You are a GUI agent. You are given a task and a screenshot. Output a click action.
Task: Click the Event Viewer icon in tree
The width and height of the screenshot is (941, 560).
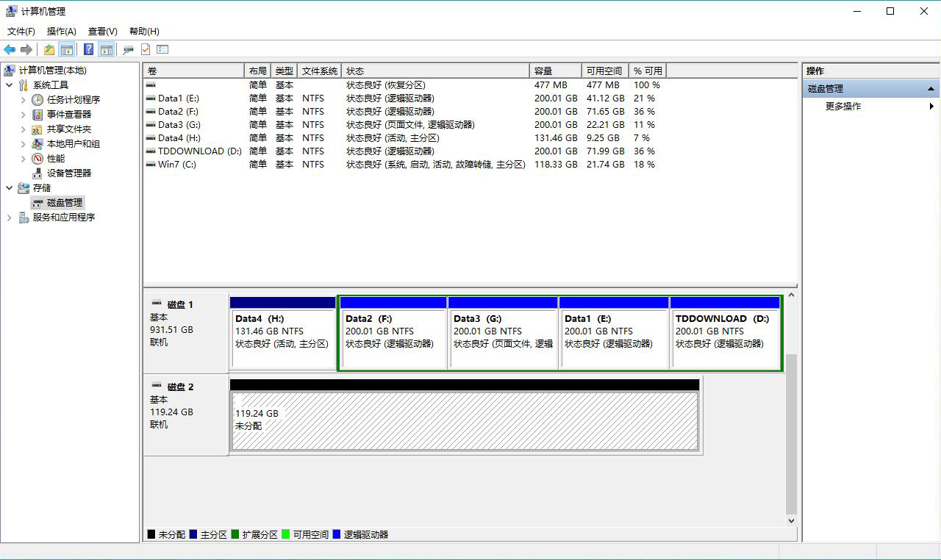(x=37, y=115)
